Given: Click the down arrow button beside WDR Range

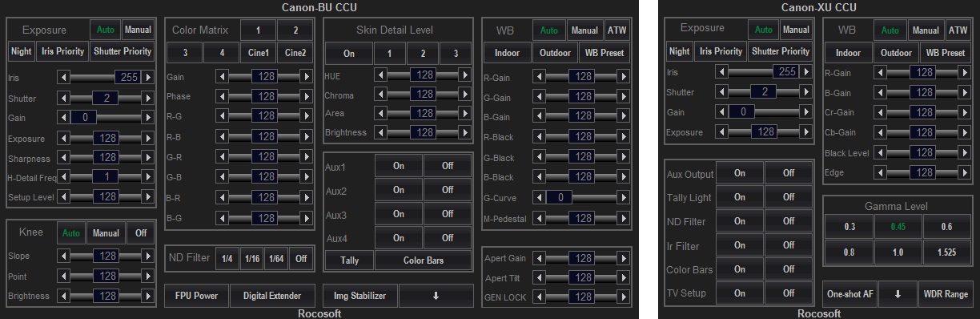Looking at the screenshot, I should [898, 293].
